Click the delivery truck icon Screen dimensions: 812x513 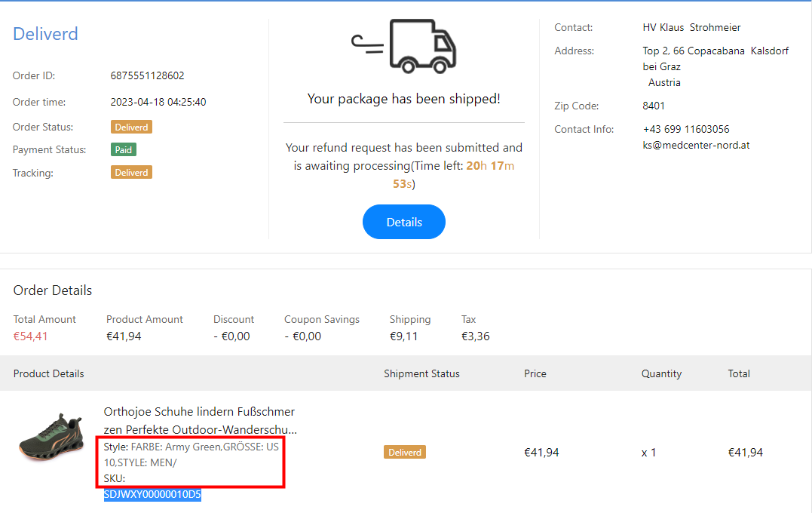point(405,46)
